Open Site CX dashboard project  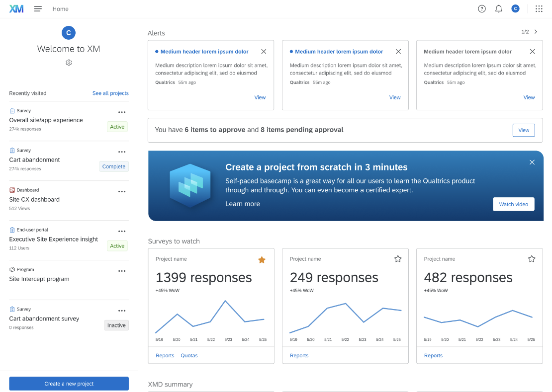point(34,199)
